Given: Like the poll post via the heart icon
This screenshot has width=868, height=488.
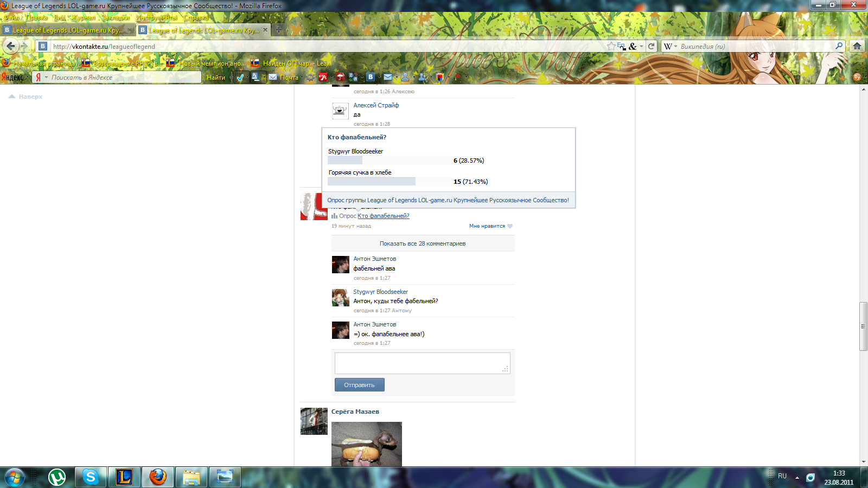Looking at the screenshot, I should click(x=510, y=226).
